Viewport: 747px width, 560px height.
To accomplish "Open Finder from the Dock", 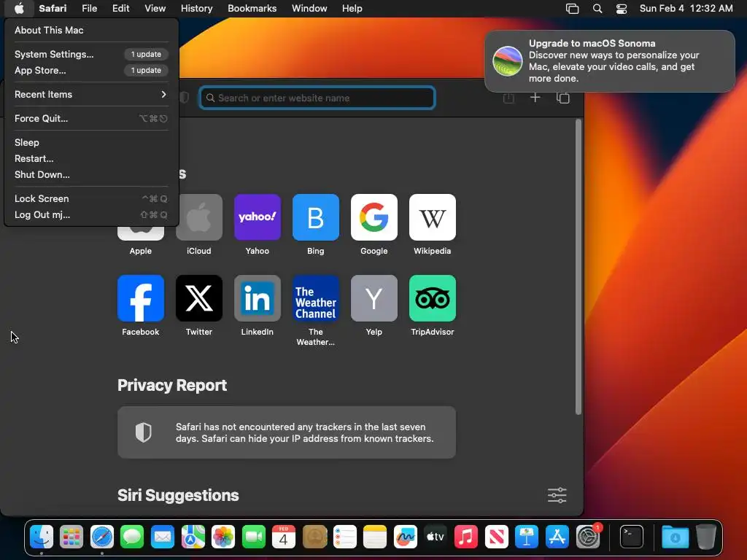I will [x=42, y=537].
